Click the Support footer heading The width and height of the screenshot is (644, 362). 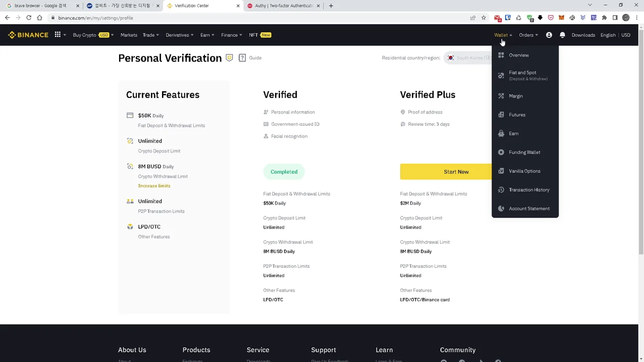click(323, 350)
